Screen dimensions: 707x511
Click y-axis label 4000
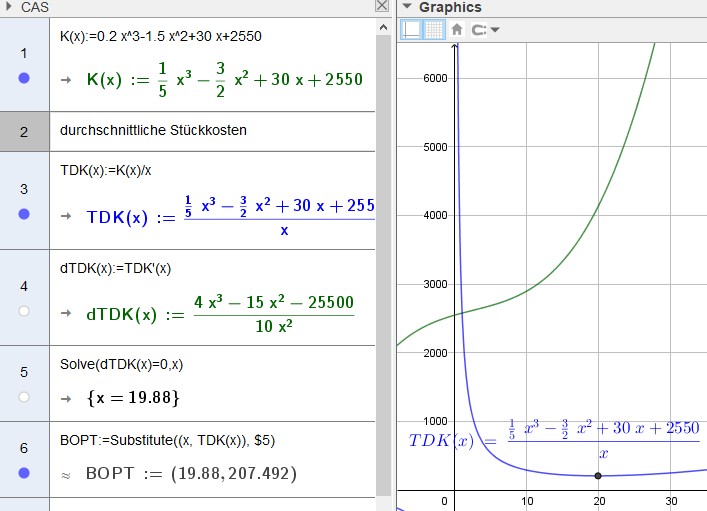pos(435,215)
